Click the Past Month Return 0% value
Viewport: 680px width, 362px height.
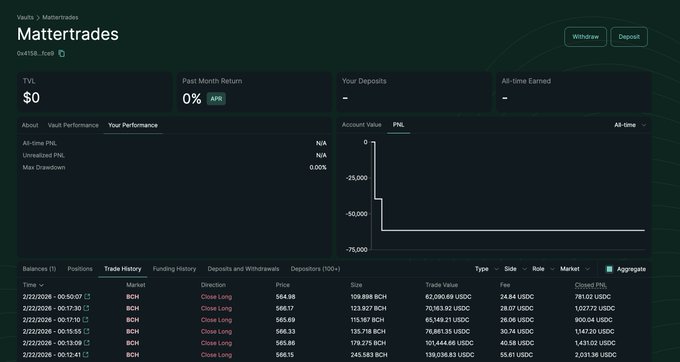192,99
